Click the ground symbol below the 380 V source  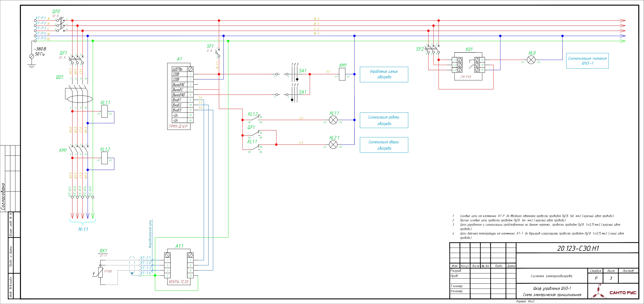31,66
